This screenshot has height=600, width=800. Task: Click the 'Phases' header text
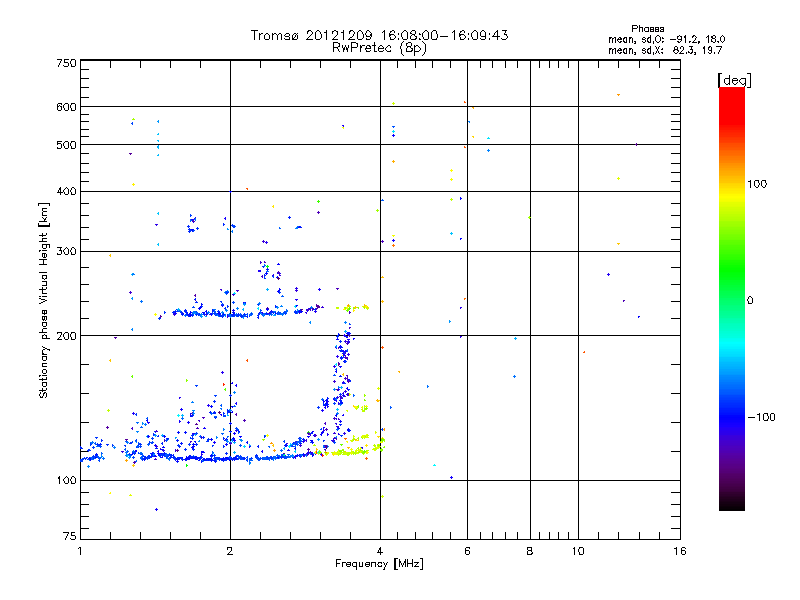pos(647,29)
